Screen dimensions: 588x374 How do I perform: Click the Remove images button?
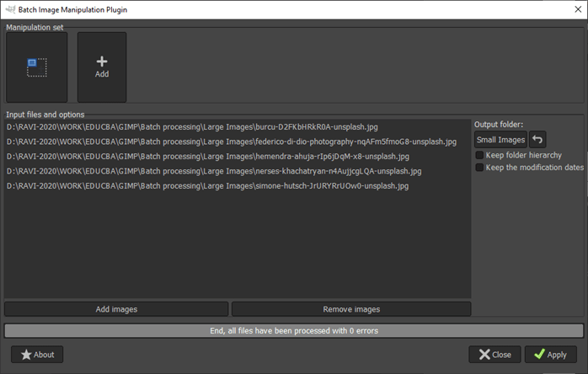(x=351, y=309)
